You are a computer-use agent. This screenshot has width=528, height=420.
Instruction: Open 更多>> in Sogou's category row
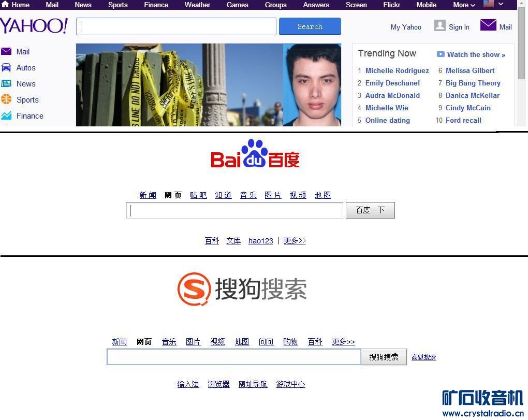point(343,341)
